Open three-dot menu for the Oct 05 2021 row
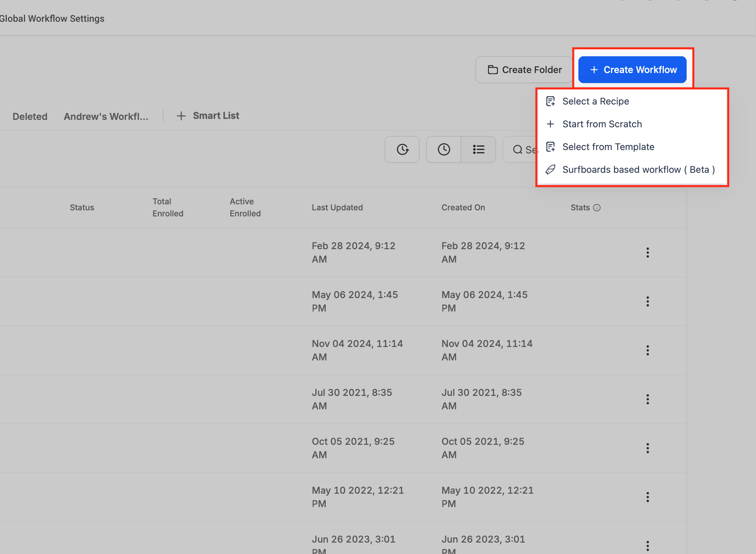Image resolution: width=756 pixels, height=554 pixels. click(x=647, y=448)
